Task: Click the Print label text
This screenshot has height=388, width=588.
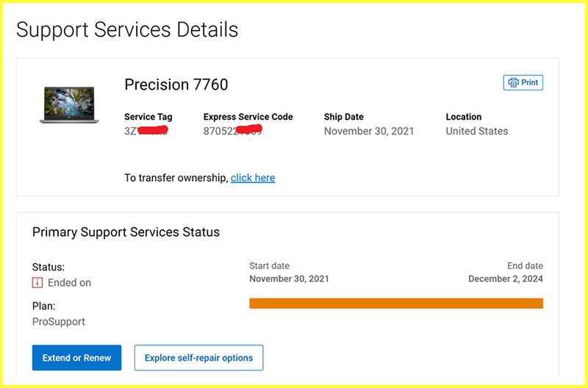Action: 529,82
